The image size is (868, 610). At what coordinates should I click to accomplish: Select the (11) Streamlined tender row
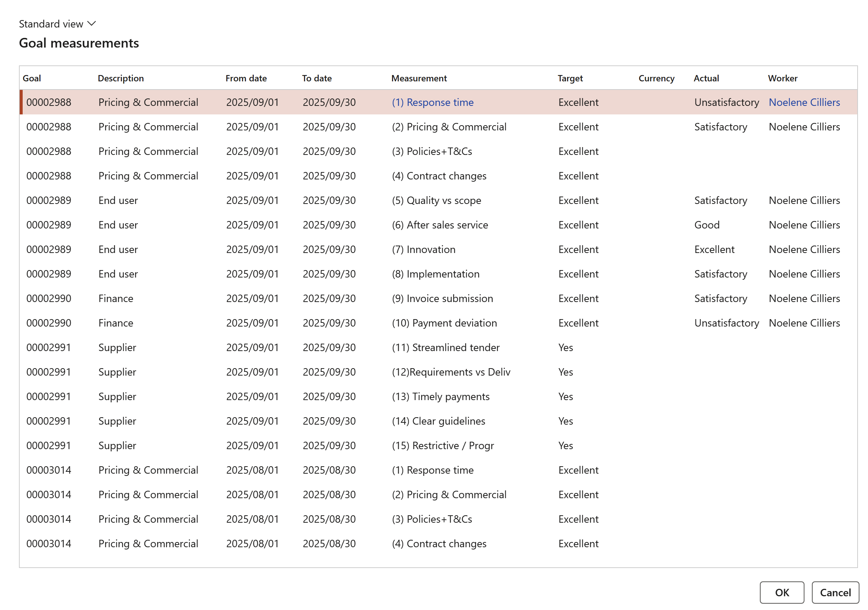[446, 347]
